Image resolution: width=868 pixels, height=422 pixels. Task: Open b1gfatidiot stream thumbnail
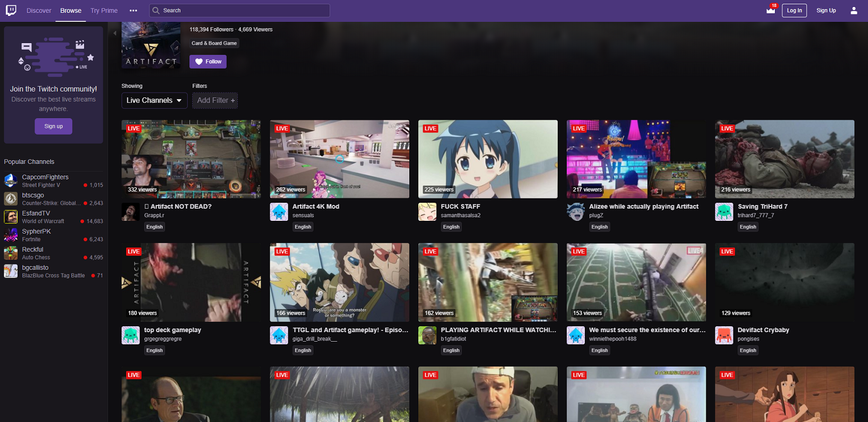click(488, 283)
